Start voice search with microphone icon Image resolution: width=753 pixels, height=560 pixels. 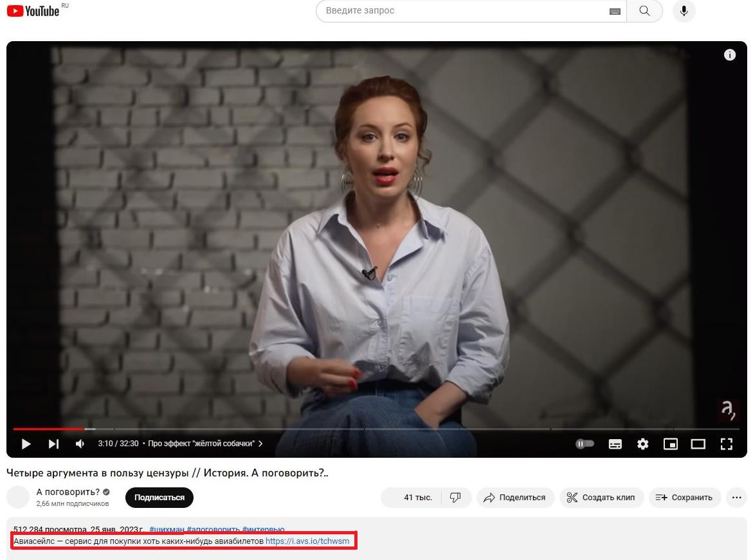[x=684, y=12]
